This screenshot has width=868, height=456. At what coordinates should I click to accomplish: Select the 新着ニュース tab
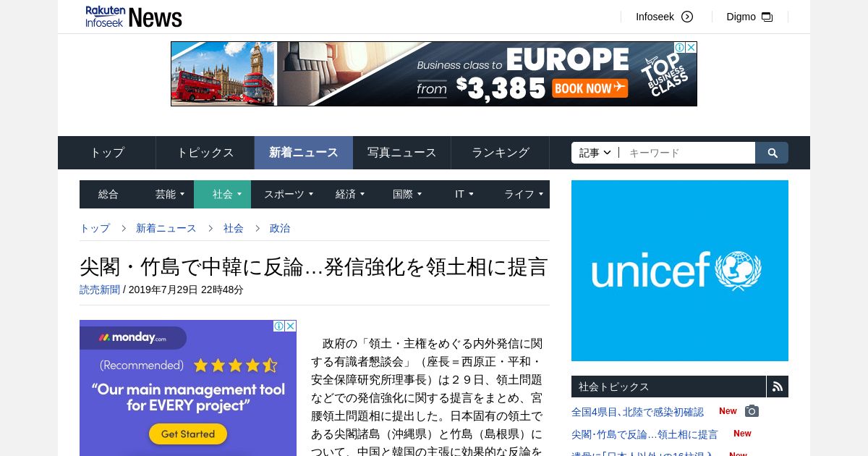click(304, 153)
